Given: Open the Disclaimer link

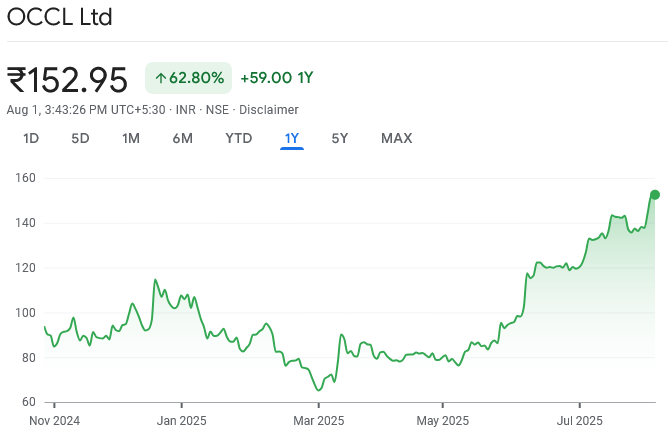Looking at the screenshot, I should click(270, 109).
